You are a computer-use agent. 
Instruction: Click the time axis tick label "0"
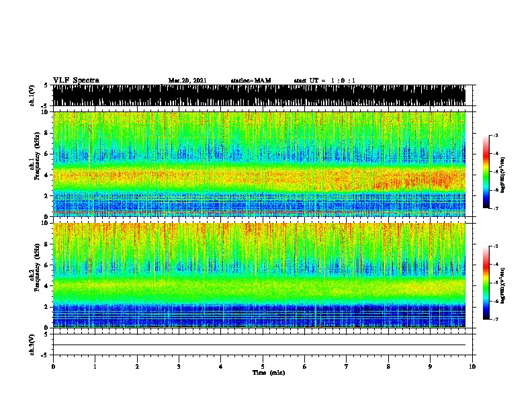click(x=53, y=367)
